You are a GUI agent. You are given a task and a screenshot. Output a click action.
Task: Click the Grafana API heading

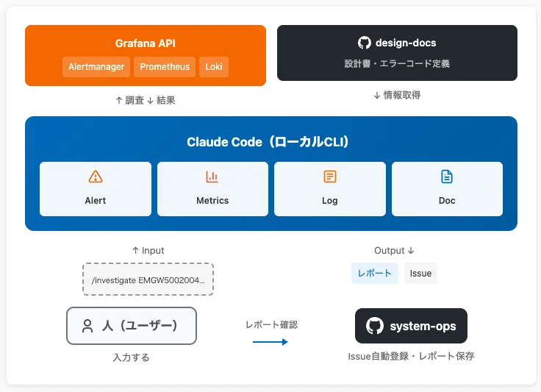[x=146, y=43]
